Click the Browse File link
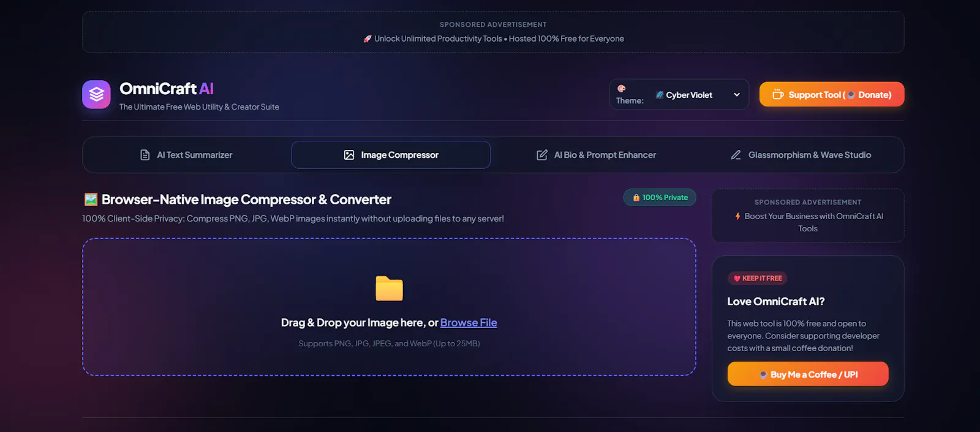This screenshot has height=432, width=980. coord(469,322)
